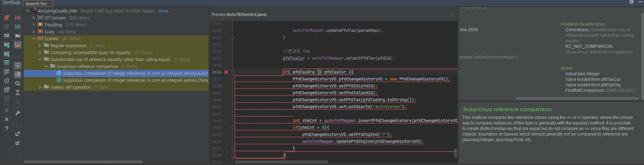Click the Expand All tree icon
Image resolution: width=644 pixels, height=165 pixels.
point(18,93)
